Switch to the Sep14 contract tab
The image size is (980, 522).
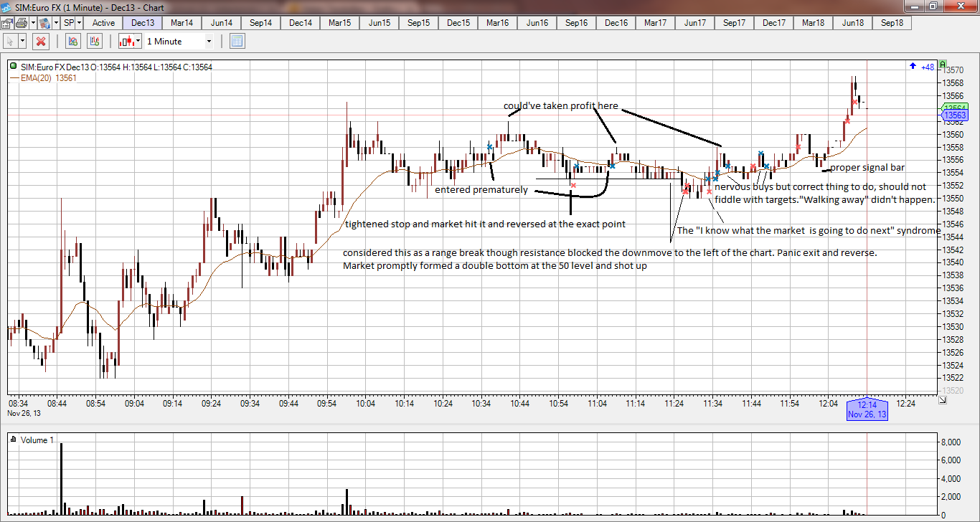point(261,23)
